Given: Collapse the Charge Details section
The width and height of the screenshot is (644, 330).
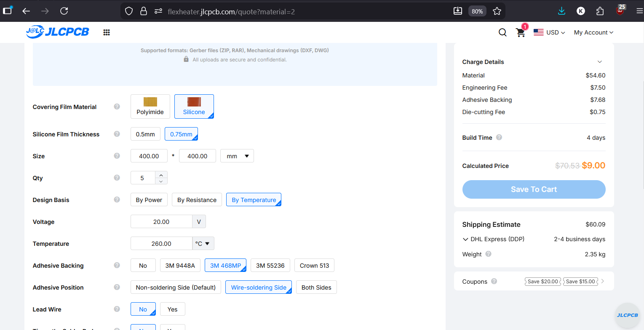Looking at the screenshot, I should pyautogui.click(x=600, y=62).
